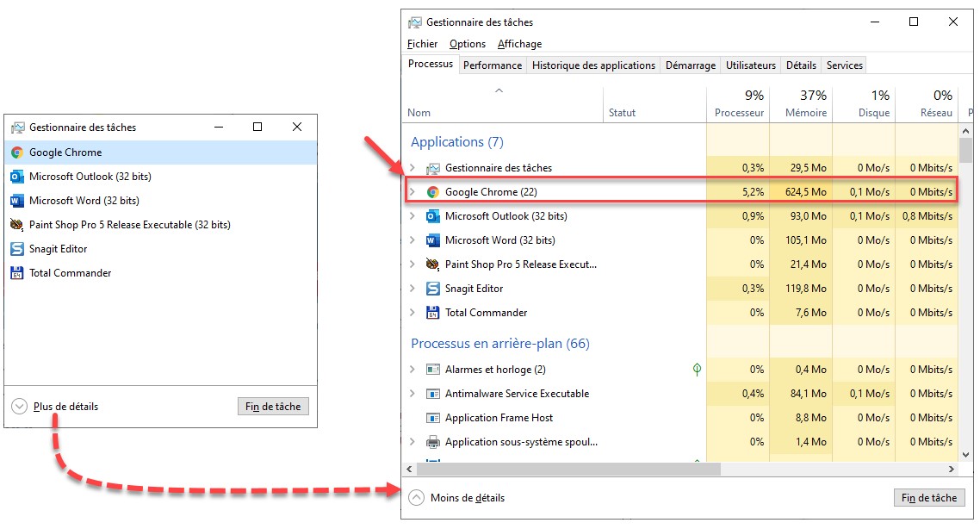
Task: Open the Affichage menu
Action: (x=519, y=44)
